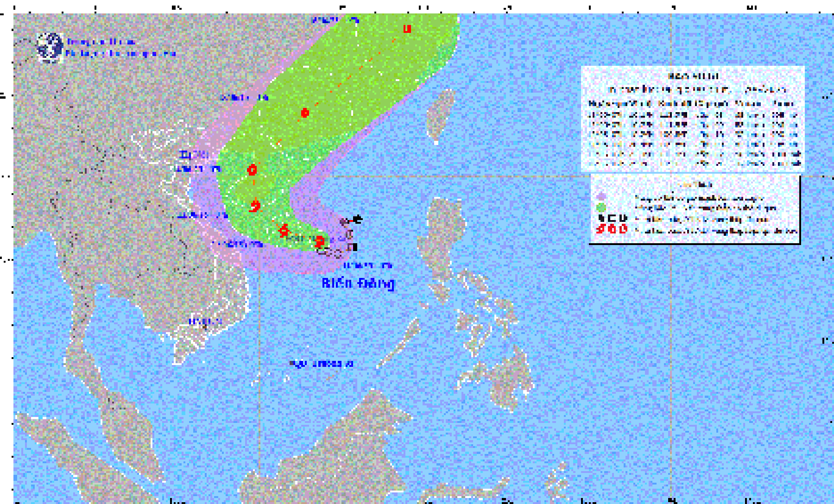Click the blue island label below Biển Đông

pyautogui.click(x=322, y=364)
